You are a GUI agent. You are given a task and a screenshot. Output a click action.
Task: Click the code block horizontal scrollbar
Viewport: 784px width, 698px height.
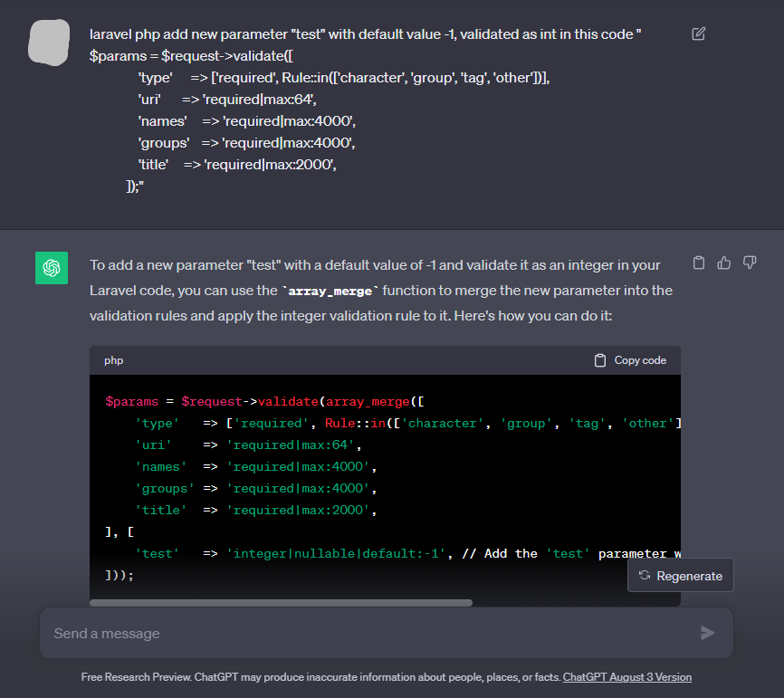(x=281, y=602)
